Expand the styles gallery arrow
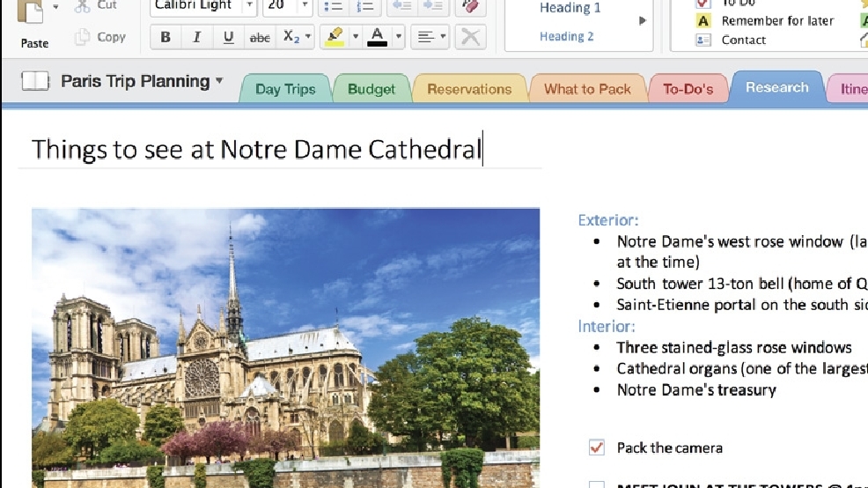Viewport: 868px width, 488px height. [642, 21]
